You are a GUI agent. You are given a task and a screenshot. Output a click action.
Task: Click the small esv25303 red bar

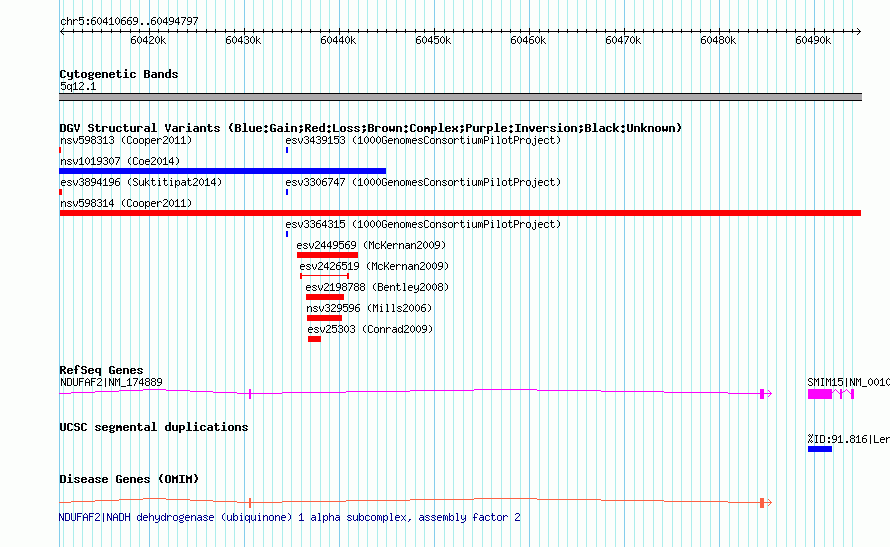[314, 339]
